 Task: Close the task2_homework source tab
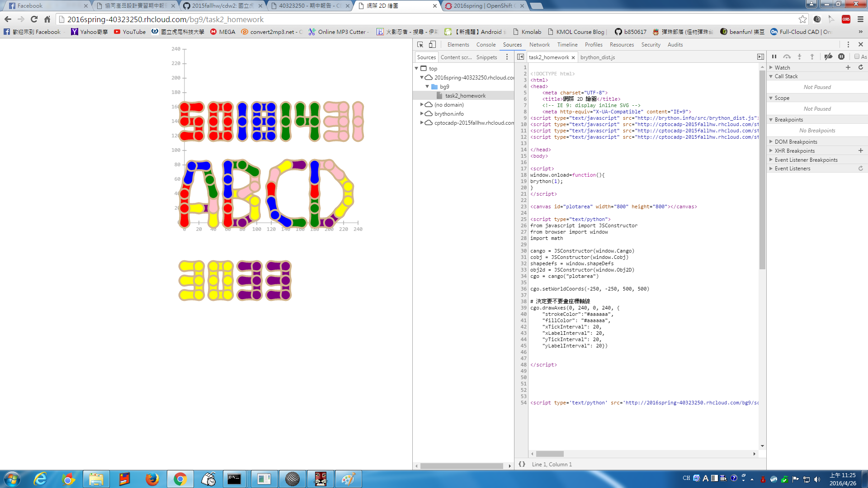(573, 57)
